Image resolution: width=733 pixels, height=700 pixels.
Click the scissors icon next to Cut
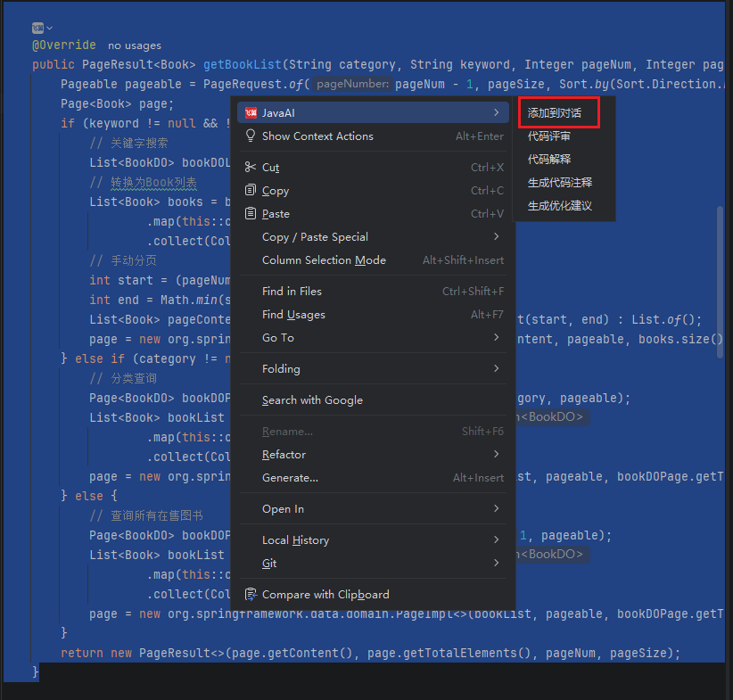pos(251,167)
